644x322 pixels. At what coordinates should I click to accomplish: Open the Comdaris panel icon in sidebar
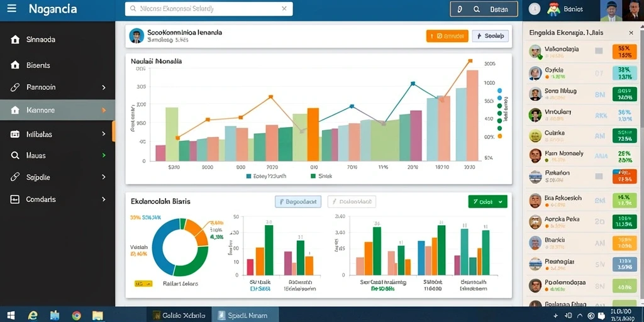pos(15,199)
